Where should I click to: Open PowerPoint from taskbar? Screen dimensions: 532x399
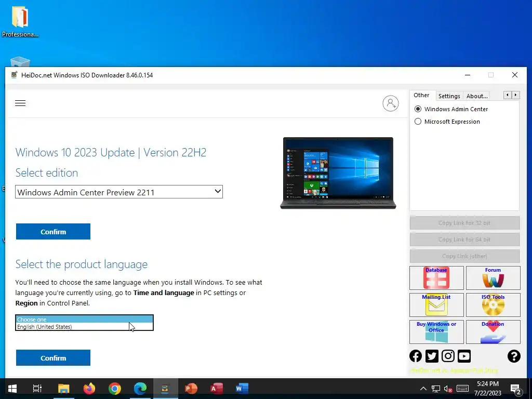point(191,389)
